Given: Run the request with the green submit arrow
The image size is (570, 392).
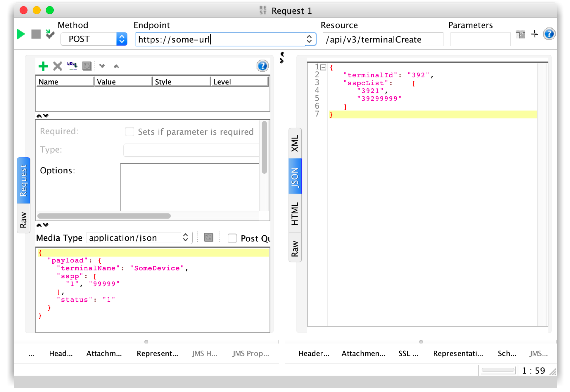Looking at the screenshot, I should pyautogui.click(x=20, y=34).
